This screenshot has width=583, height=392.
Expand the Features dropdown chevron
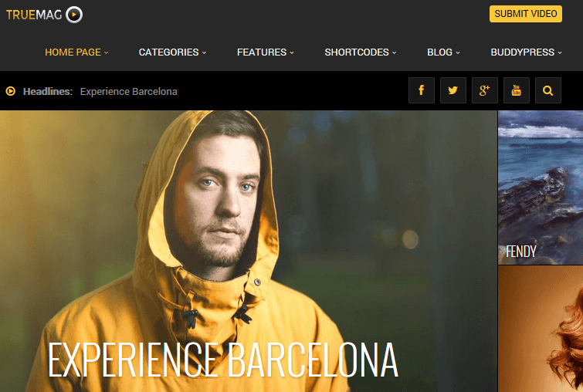292,52
